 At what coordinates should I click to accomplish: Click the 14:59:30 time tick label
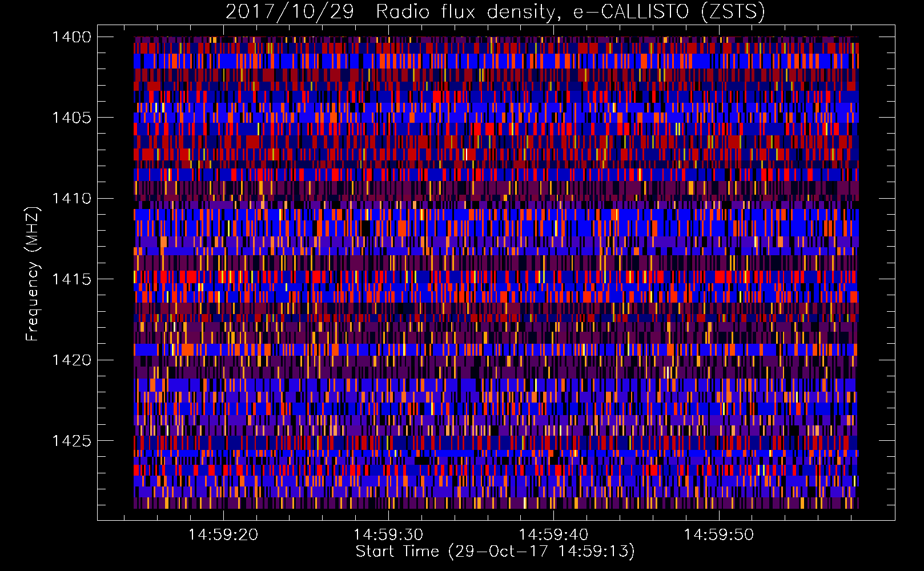click(388, 535)
